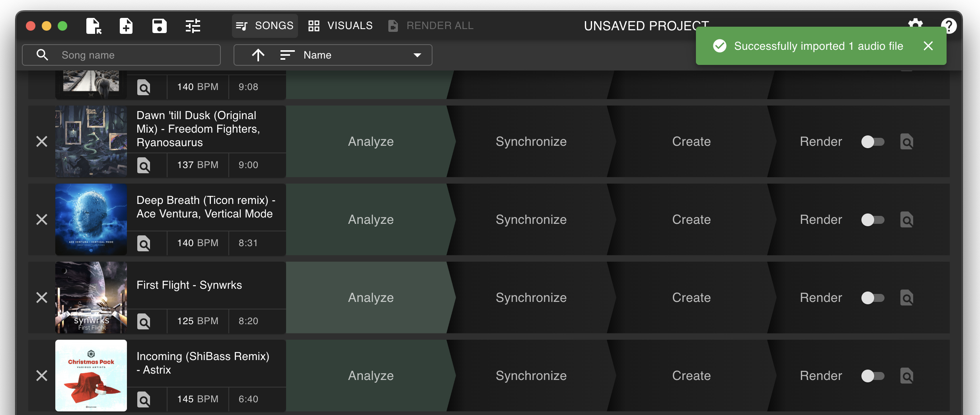
Task: Open an existing project file
Action: pos(93,25)
